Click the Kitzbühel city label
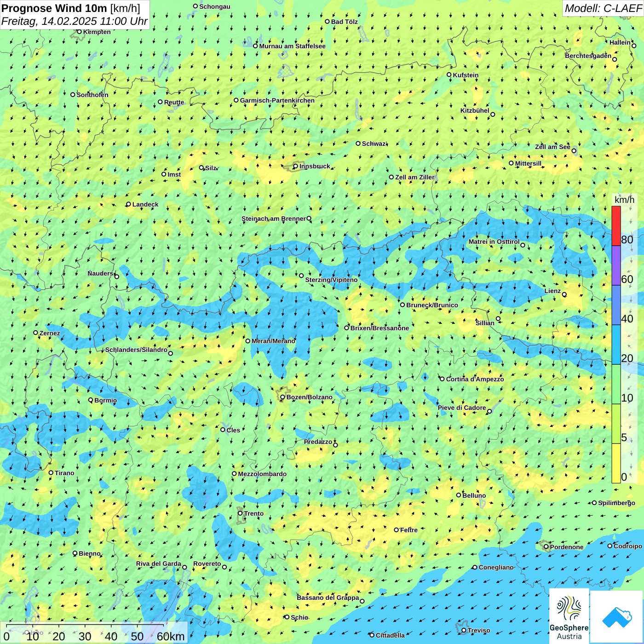Screen dimensions: 644x644 pyautogui.click(x=475, y=110)
